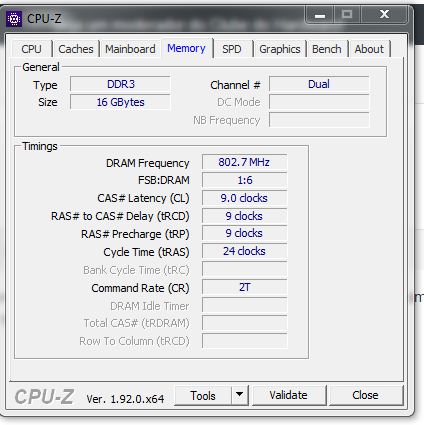Go to the Bench tab
This screenshot has height=425, width=424.
(327, 49)
